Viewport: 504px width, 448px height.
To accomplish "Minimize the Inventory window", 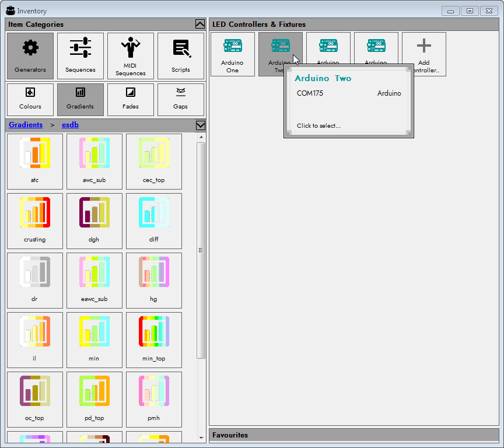I will point(450,11).
